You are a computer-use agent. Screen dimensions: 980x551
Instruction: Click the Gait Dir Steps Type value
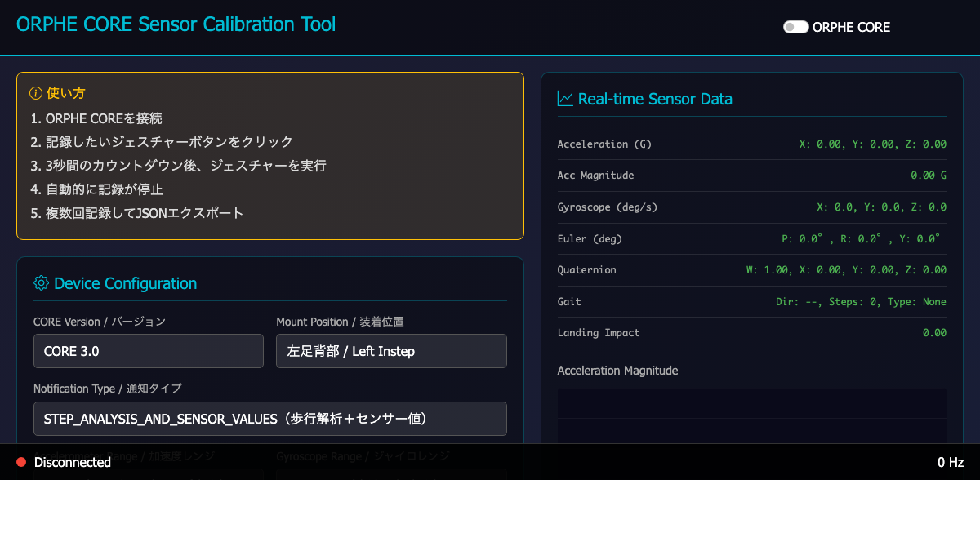tap(861, 302)
